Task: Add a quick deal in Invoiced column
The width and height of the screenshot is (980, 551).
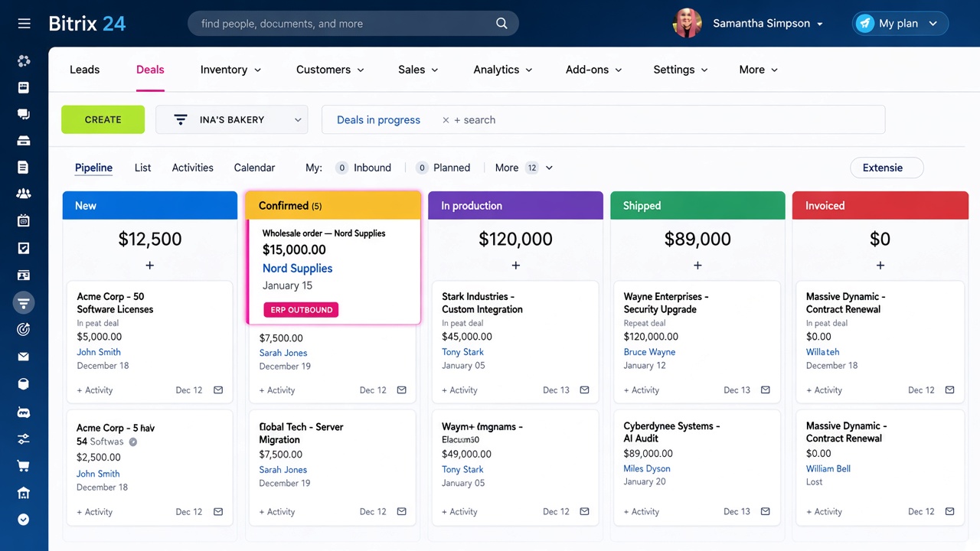Action: click(x=880, y=266)
